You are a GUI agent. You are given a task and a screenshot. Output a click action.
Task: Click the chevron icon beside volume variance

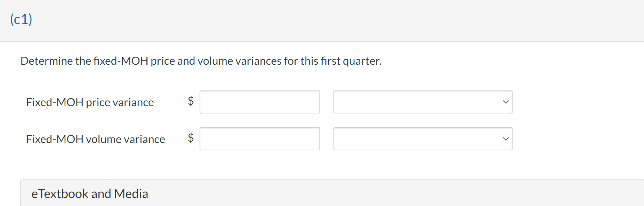506,139
